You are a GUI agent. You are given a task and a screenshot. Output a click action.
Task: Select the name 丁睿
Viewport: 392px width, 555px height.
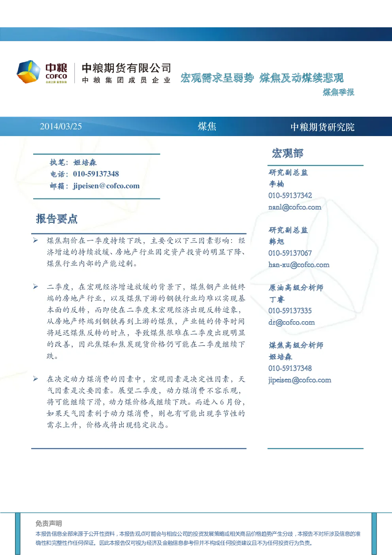[277, 299]
